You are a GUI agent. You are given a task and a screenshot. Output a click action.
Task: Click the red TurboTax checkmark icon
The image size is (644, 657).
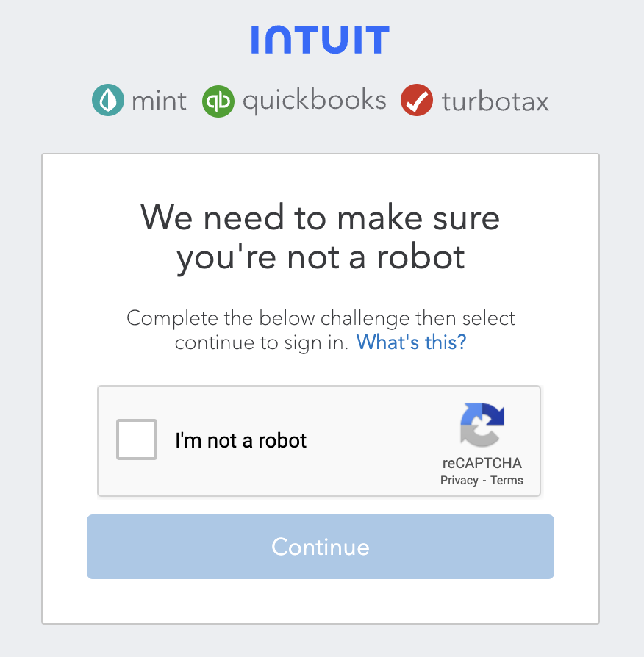tap(417, 101)
